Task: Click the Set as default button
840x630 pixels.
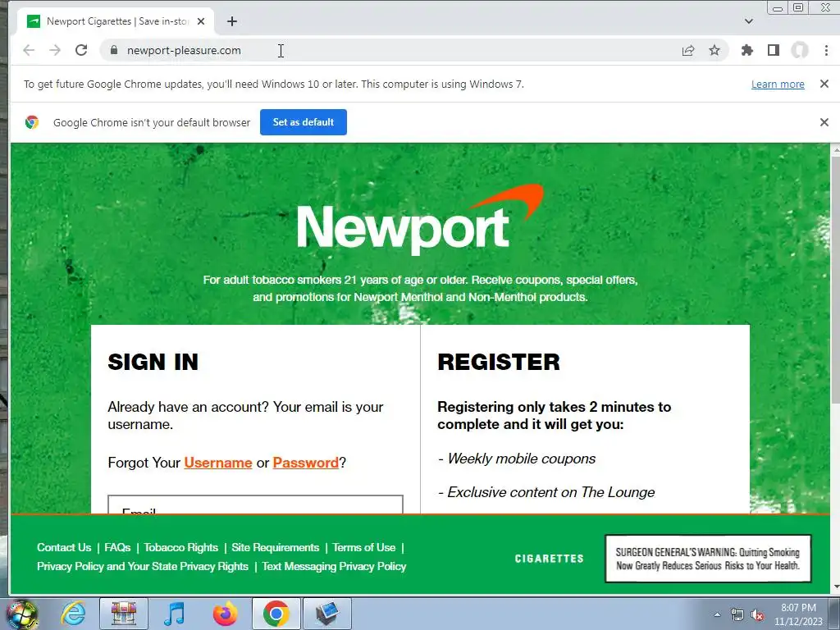Action: point(304,122)
